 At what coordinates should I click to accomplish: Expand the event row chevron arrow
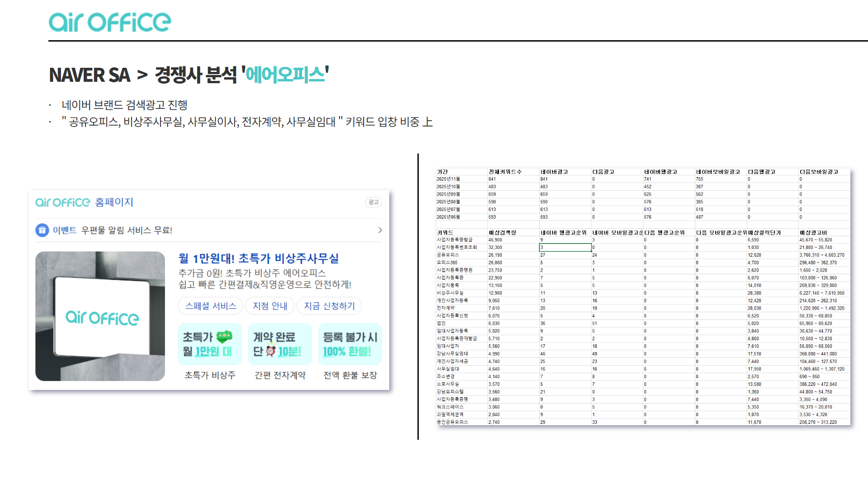pyautogui.click(x=380, y=230)
